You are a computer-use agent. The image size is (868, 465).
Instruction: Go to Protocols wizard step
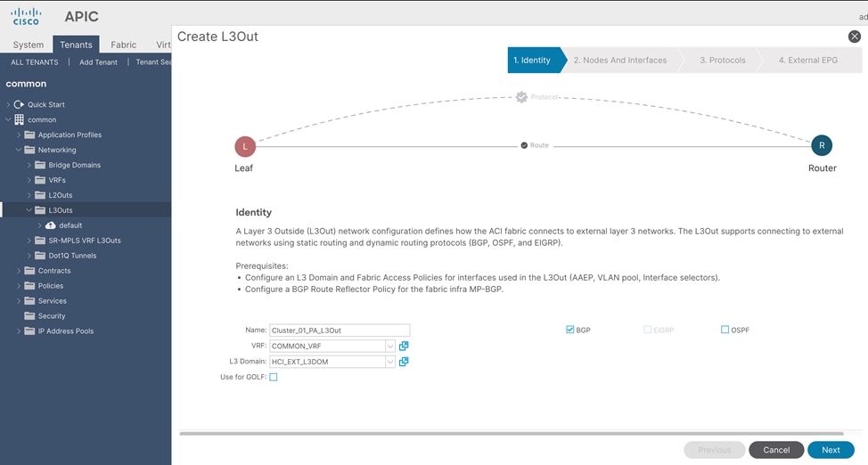[723, 61]
